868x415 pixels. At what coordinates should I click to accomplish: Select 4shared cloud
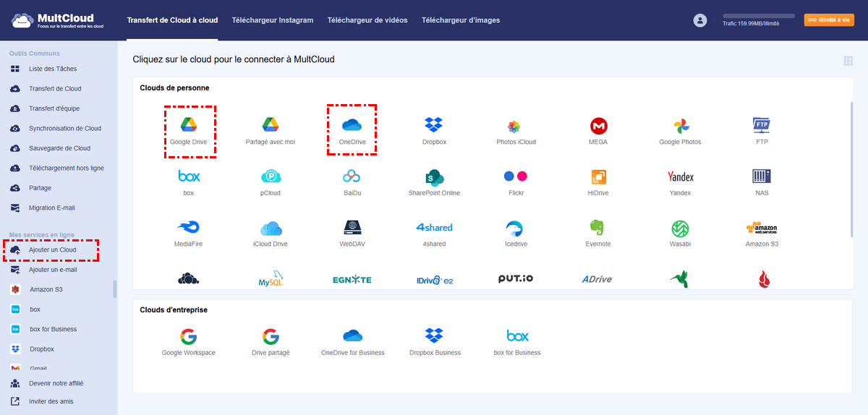tap(434, 233)
